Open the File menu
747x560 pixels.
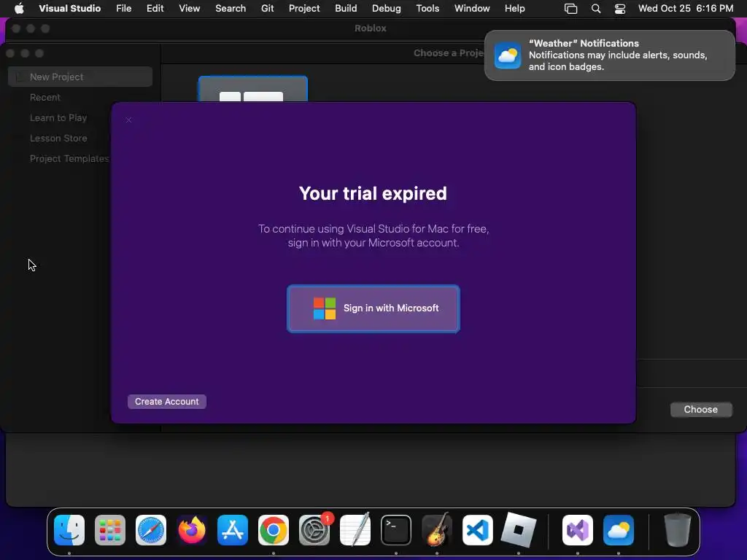124,8
